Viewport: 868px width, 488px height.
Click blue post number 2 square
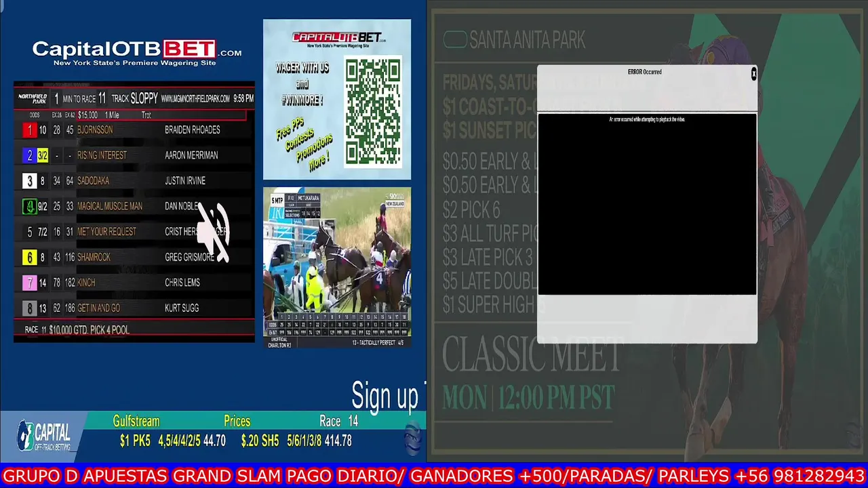point(29,156)
